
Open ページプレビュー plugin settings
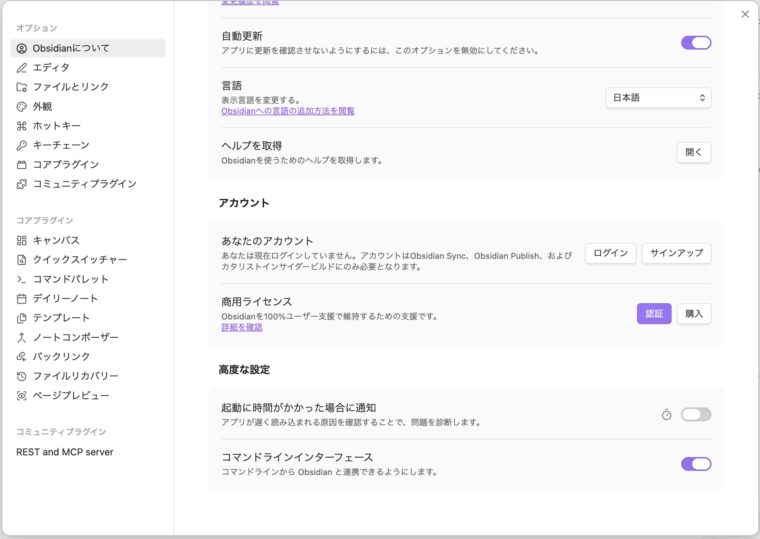pyautogui.click(x=88, y=396)
